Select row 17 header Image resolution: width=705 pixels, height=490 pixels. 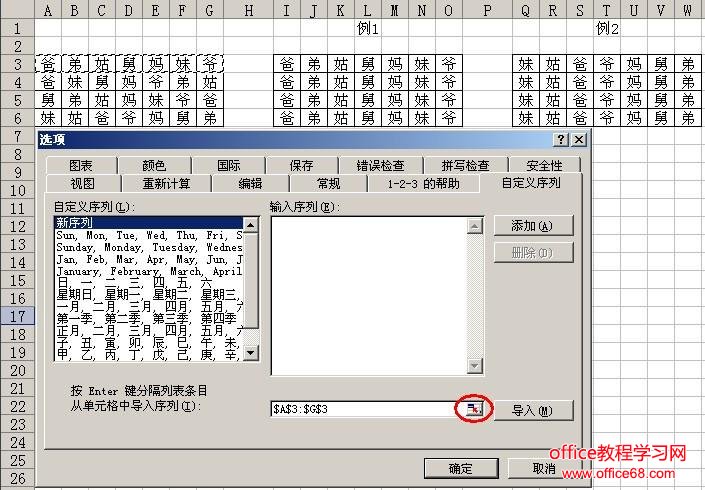(x=17, y=316)
